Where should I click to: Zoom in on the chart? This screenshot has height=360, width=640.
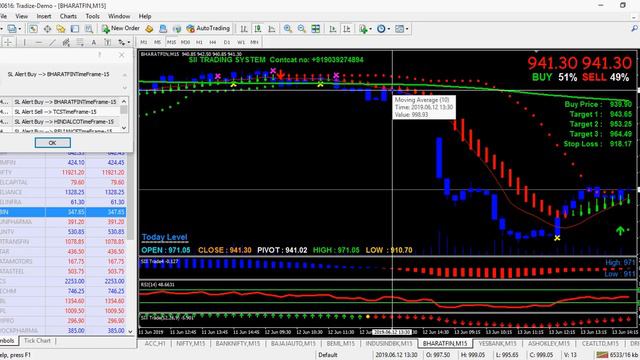coord(288,29)
